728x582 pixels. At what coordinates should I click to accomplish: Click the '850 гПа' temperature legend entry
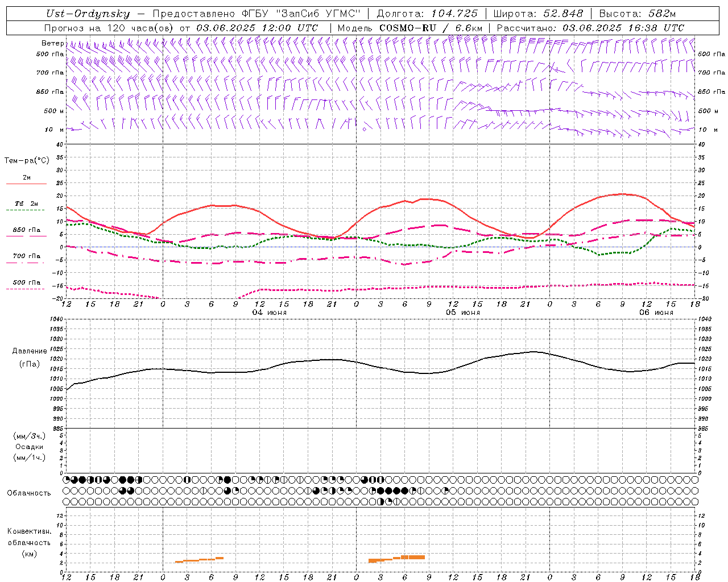click(x=26, y=233)
